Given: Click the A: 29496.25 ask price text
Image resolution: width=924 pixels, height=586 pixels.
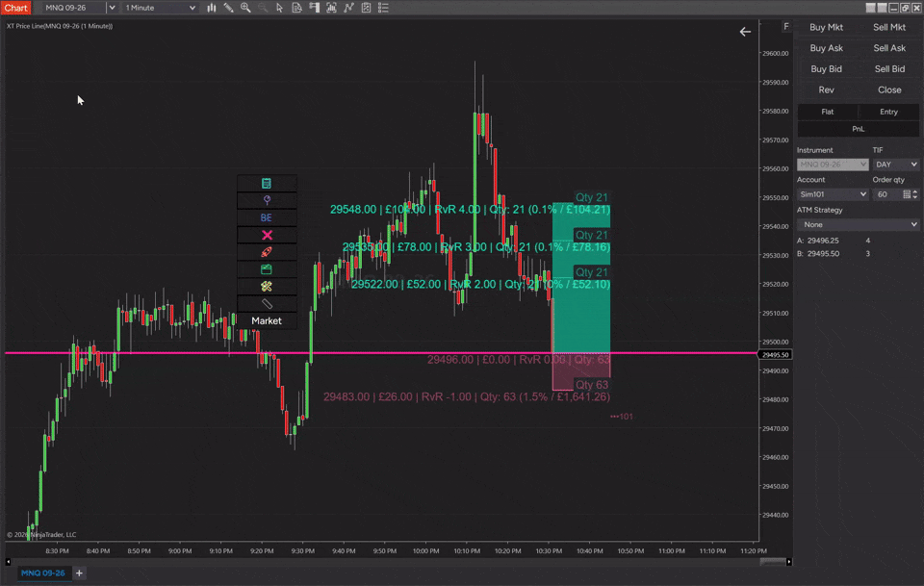Looking at the screenshot, I should coord(818,241).
